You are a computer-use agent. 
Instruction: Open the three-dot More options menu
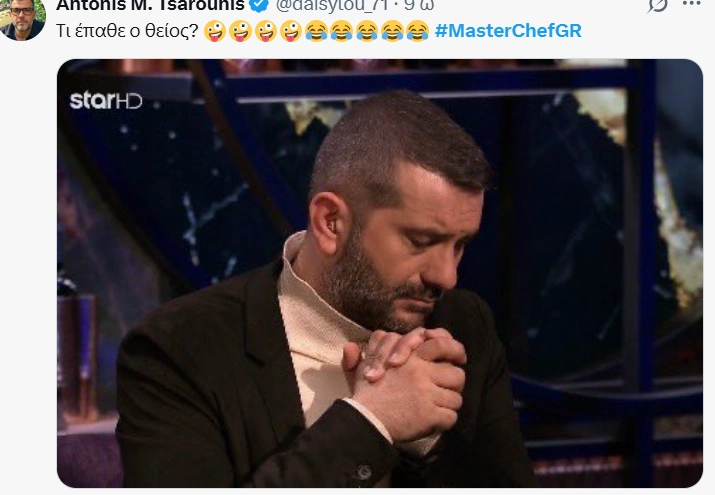[692, 4]
